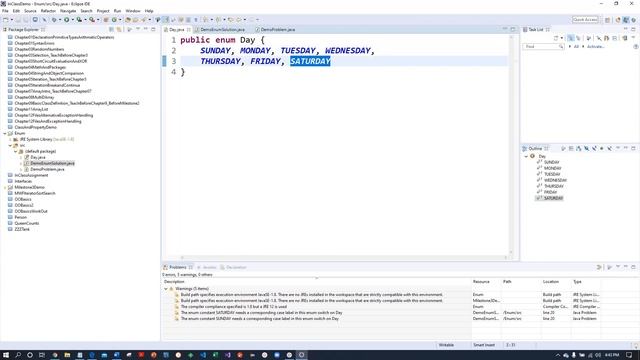The image size is (640, 360).
Task: Expand the Milestone2Demo project
Action: [x=5, y=187]
